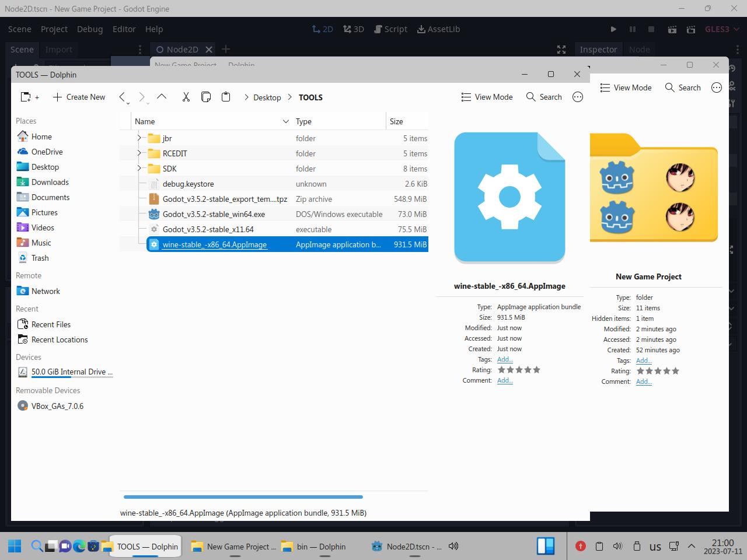The width and height of the screenshot is (747, 560).
Task: Click the wine-stable AppImage preview thumbnail
Action: pos(509,198)
